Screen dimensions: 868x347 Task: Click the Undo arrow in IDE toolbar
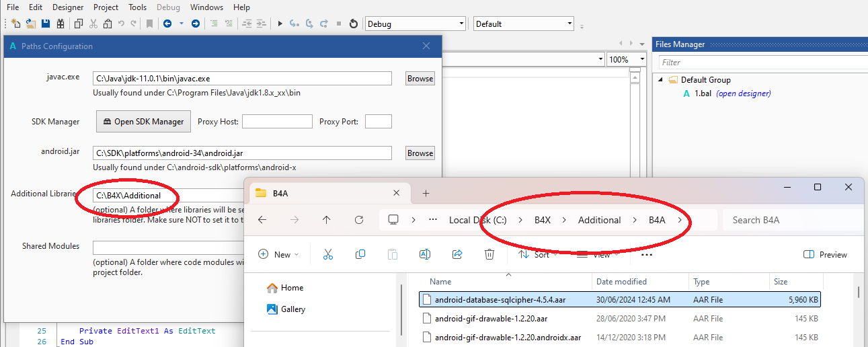(121, 24)
